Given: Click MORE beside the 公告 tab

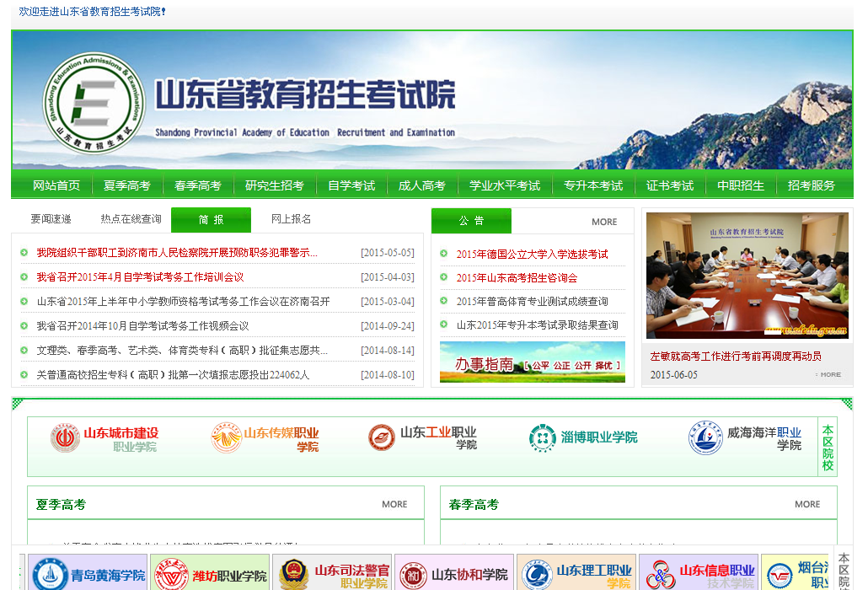Looking at the screenshot, I should pos(604,222).
